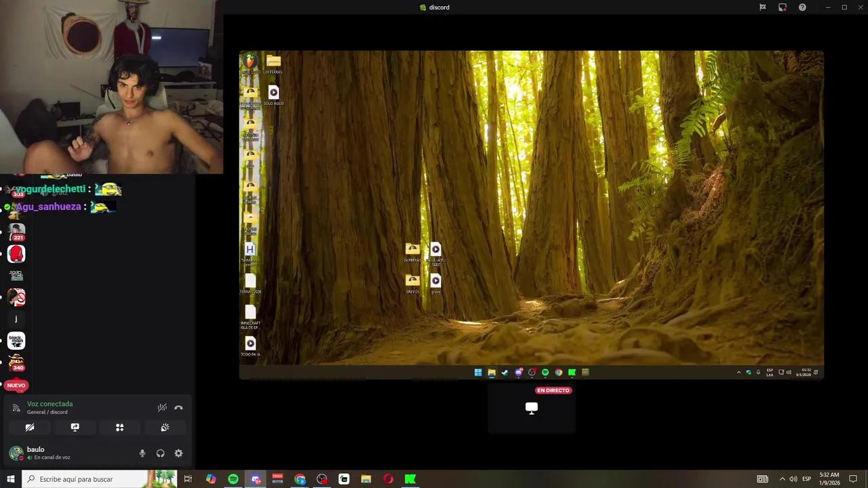Open the 5:32 AM clock and calendar
868x488 pixels.
pyautogui.click(x=829, y=479)
